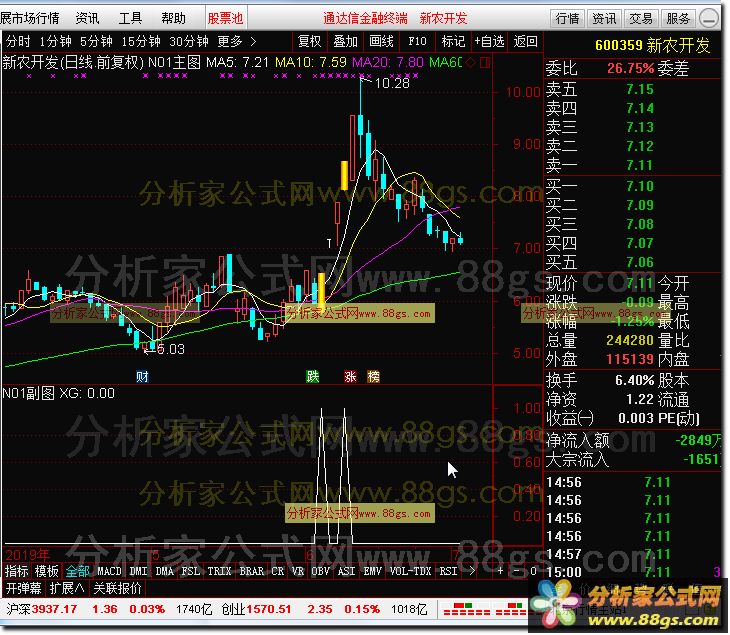Click the 叠加 overlay button
Viewport: 730px width, 635px height.
point(345,42)
